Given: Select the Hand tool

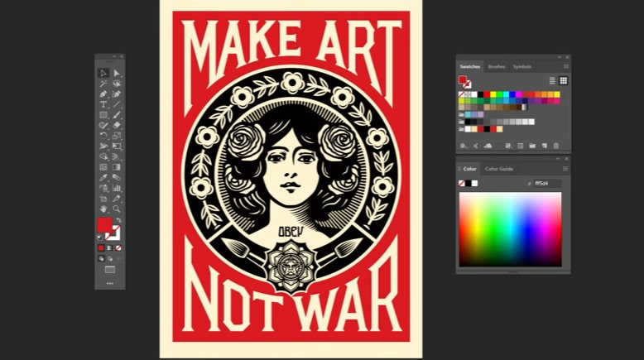Looking at the screenshot, I should (103, 209).
